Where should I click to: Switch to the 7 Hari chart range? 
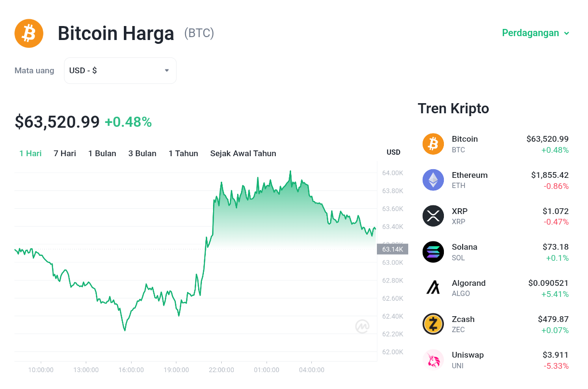pos(65,153)
